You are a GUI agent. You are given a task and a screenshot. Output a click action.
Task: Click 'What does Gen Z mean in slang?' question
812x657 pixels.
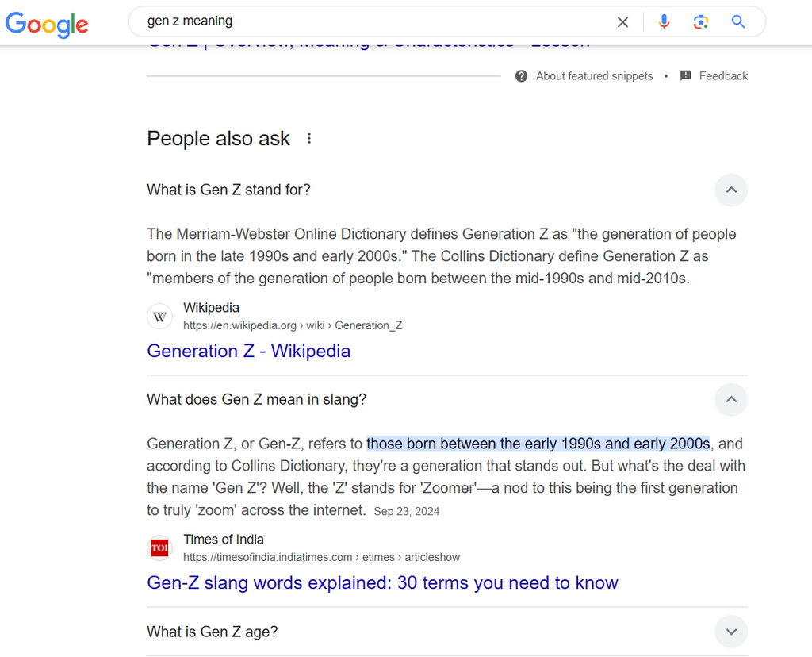[x=256, y=399]
